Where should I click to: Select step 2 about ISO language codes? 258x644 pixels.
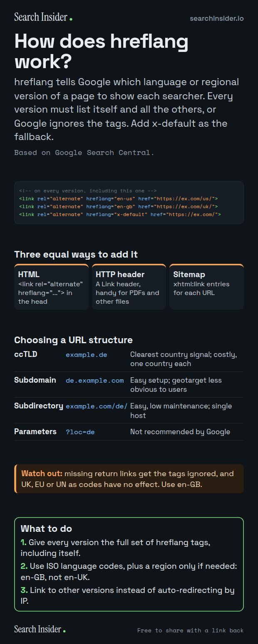129,572
